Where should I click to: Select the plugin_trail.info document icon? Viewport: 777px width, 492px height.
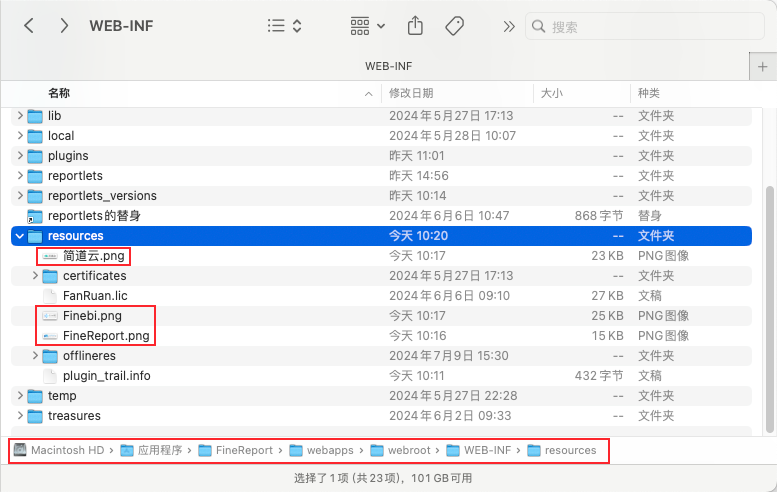(x=50, y=376)
